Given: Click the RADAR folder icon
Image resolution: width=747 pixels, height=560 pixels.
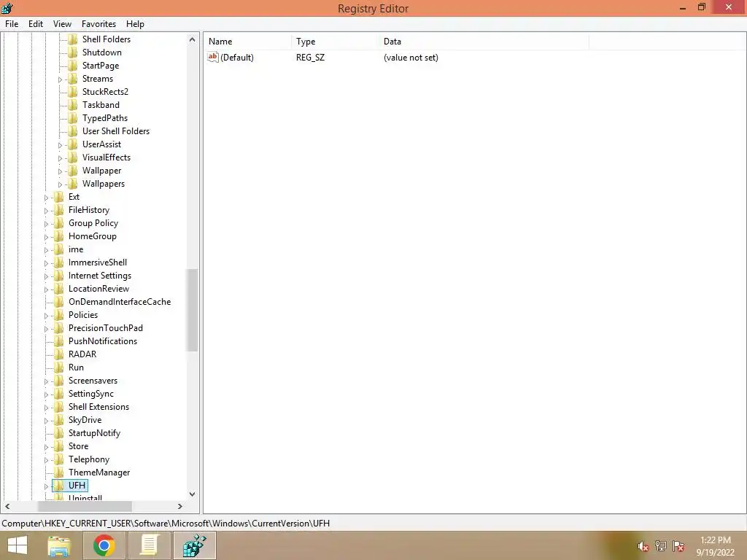Looking at the screenshot, I should 58,354.
